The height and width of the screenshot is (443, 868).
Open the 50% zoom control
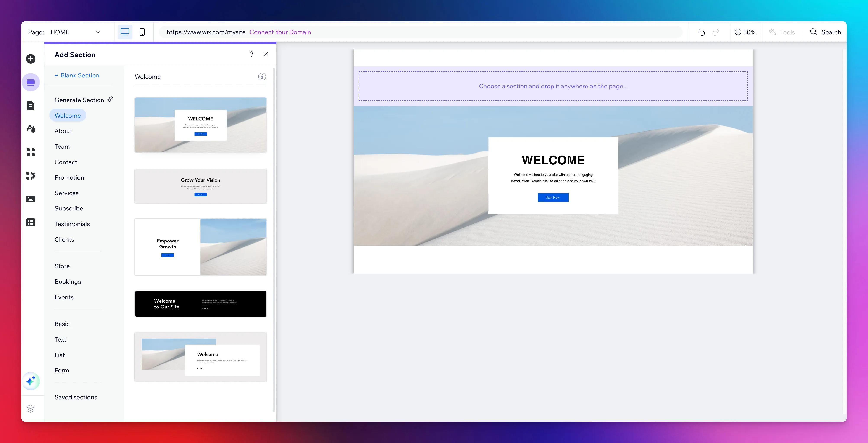coord(745,32)
